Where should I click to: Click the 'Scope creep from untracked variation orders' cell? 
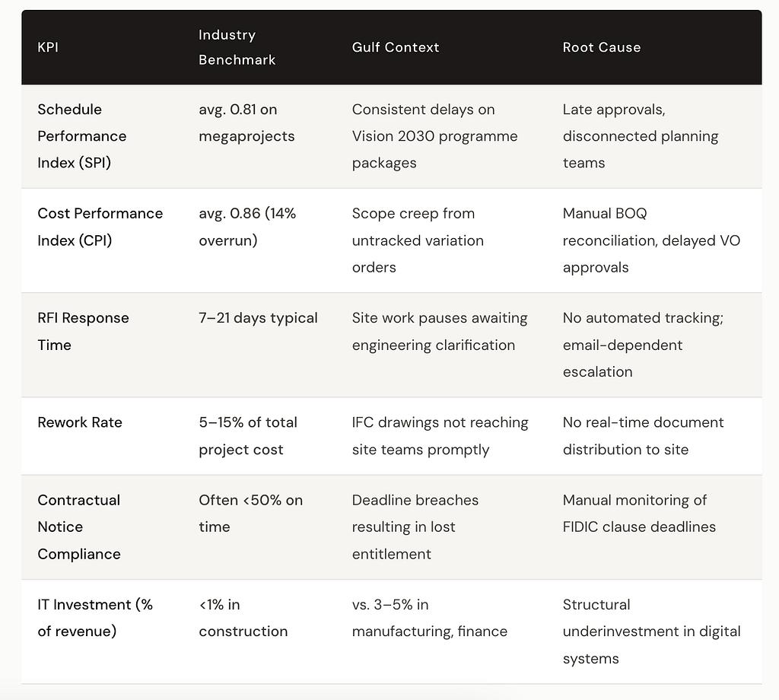[x=418, y=240]
